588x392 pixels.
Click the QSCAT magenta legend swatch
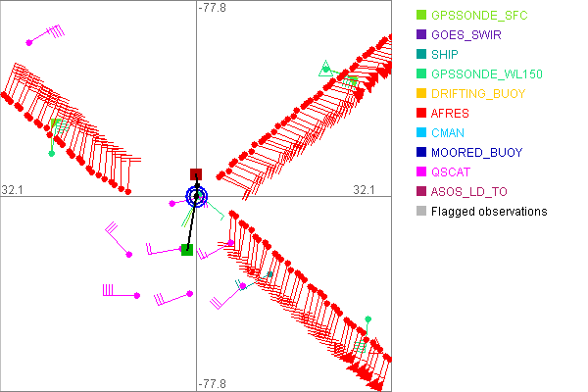421,171
